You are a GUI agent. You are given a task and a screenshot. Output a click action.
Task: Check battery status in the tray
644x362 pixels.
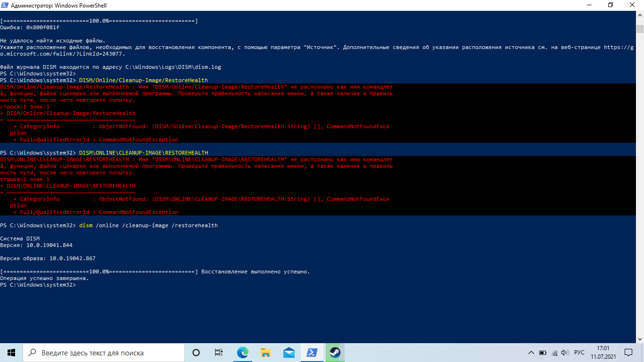543,353
